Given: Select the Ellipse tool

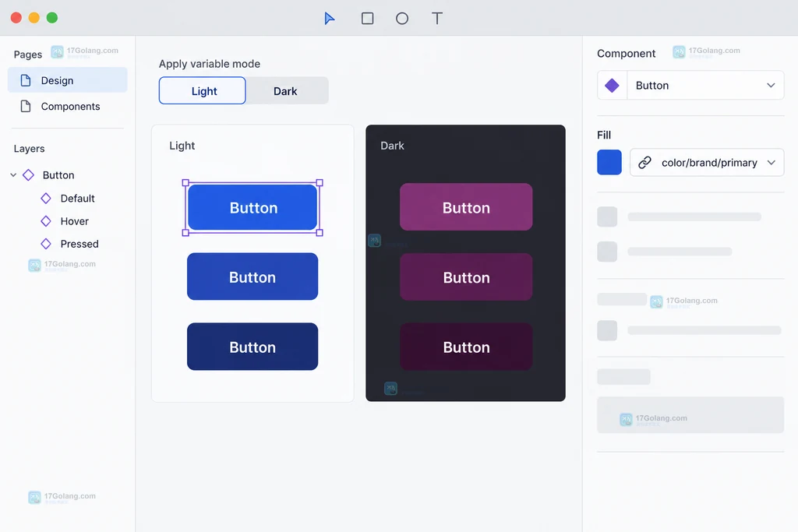Looking at the screenshot, I should pyautogui.click(x=402, y=19).
